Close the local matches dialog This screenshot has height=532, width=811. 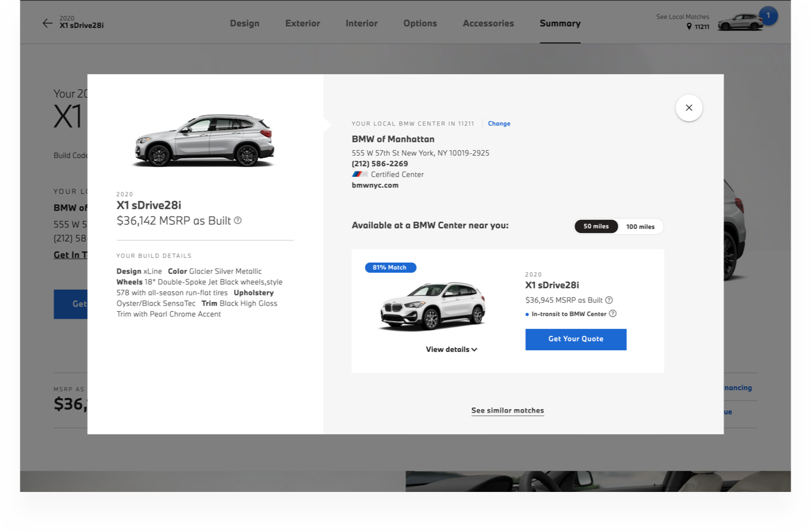tap(689, 108)
